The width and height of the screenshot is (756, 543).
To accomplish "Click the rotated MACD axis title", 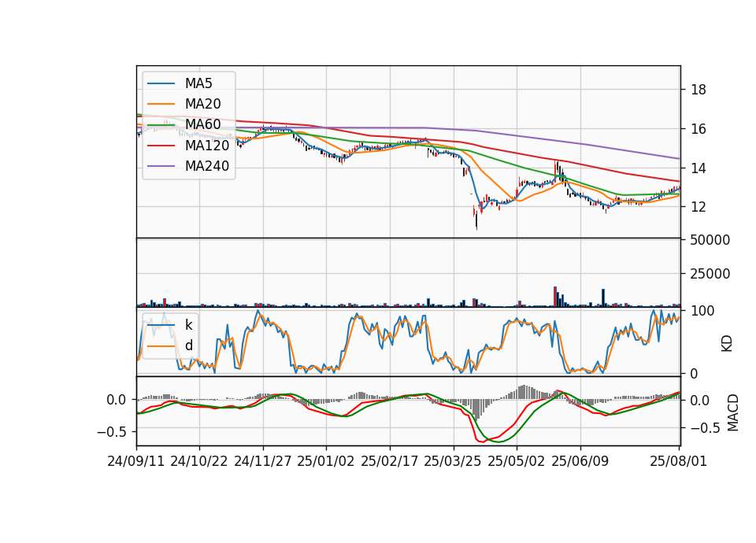I will (733, 412).
